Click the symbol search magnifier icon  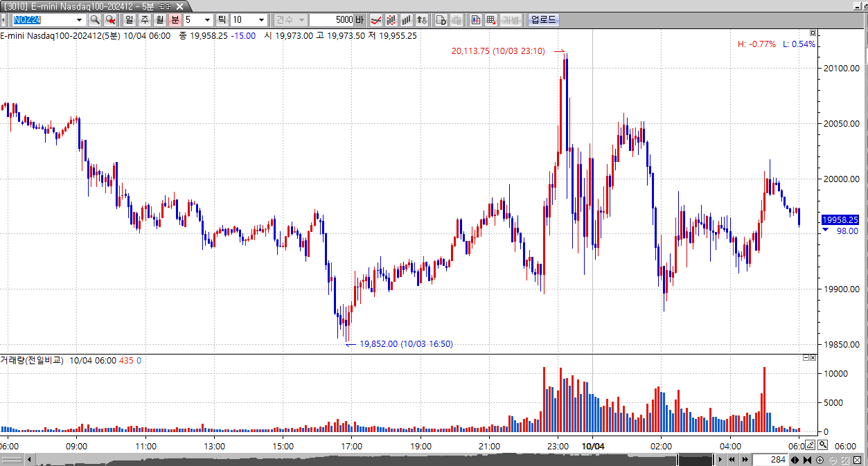click(x=95, y=20)
